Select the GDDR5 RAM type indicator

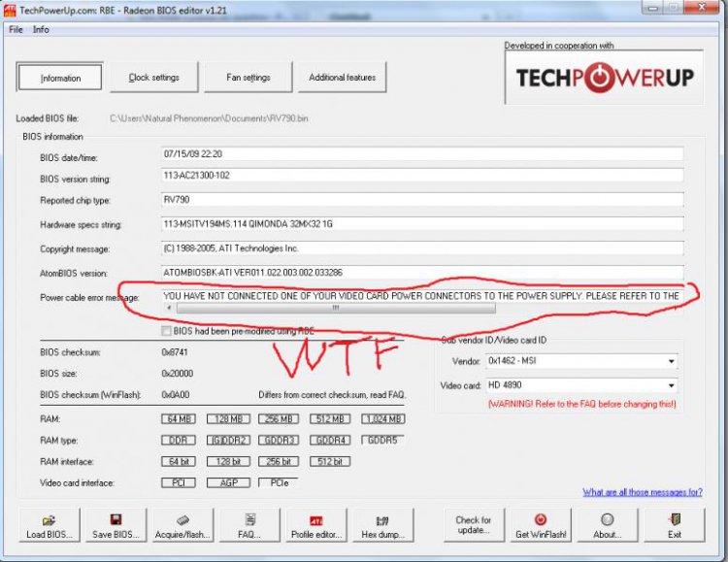click(382, 440)
